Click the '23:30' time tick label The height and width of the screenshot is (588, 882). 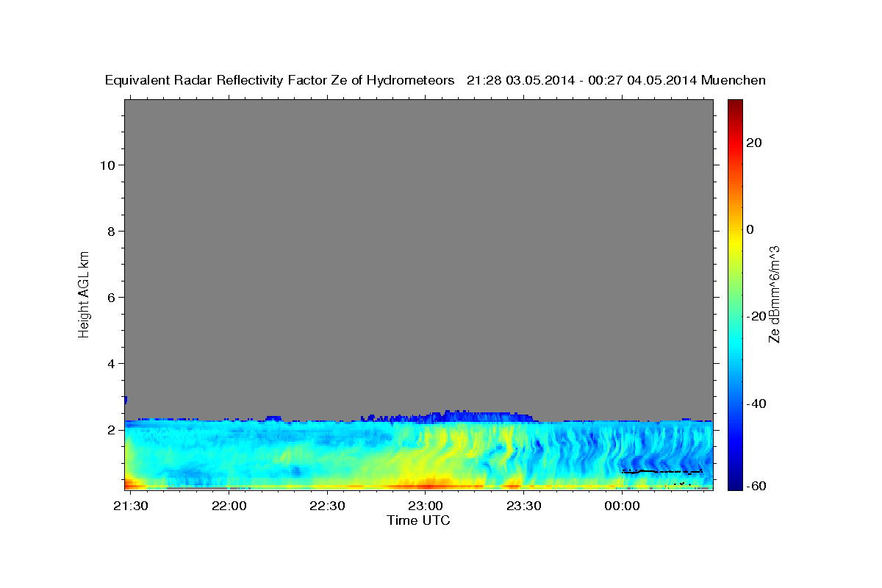(x=523, y=506)
